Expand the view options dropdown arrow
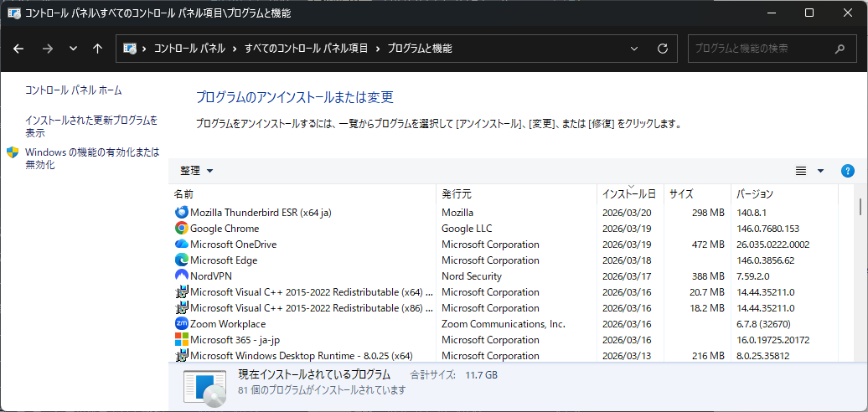The width and height of the screenshot is (868, 412). point(820,171)
